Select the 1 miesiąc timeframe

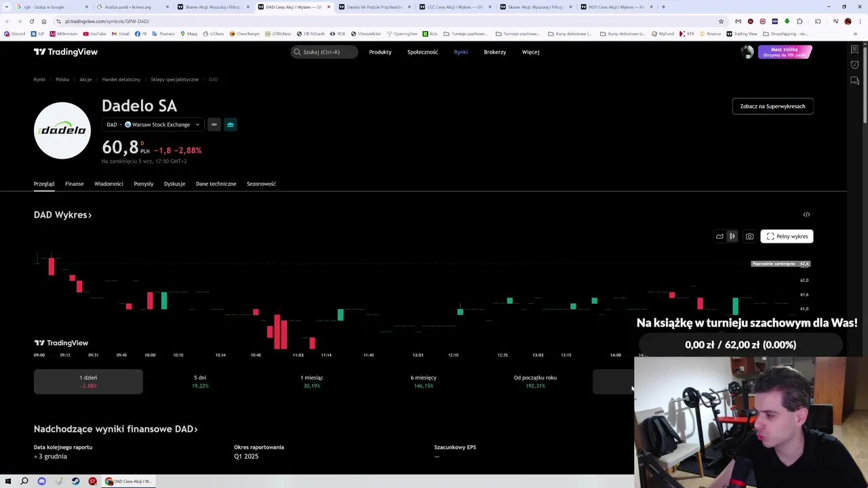click(x=312, y=382)
